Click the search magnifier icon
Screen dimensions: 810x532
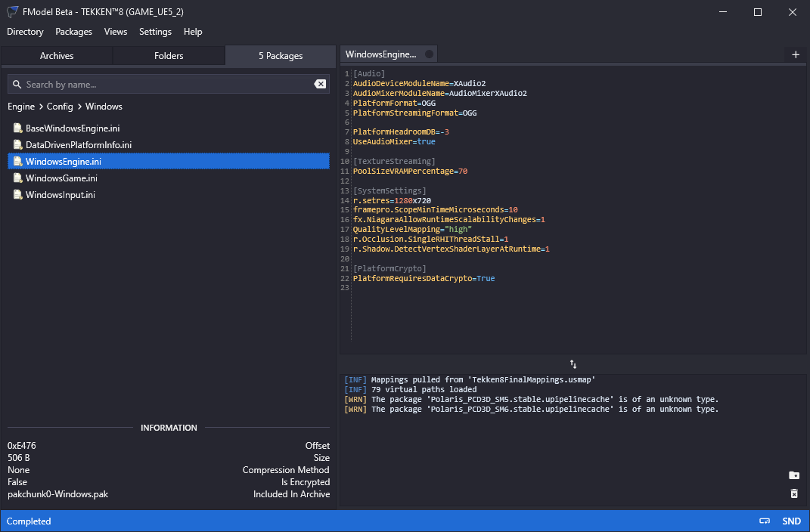17,84
